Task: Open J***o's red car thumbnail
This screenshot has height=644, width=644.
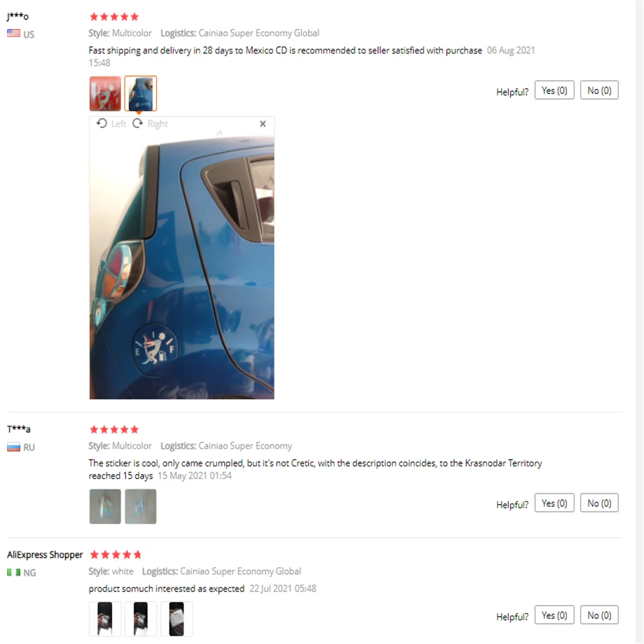Action: point(105,93)
